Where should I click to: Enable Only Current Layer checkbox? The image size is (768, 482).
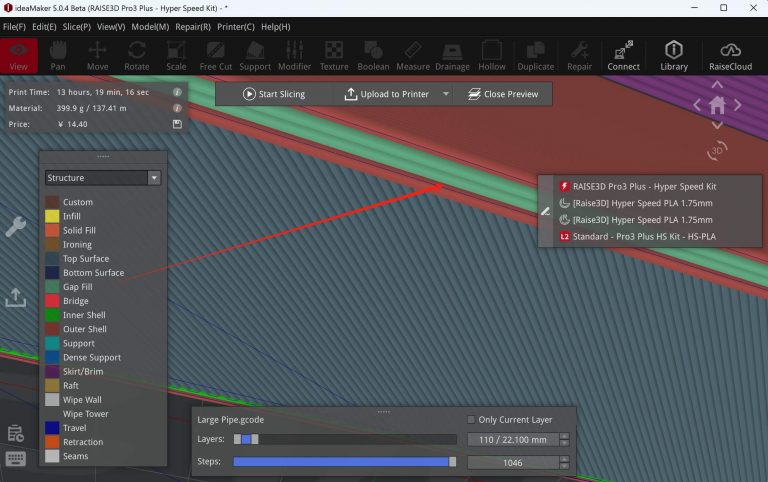(471, 420)
